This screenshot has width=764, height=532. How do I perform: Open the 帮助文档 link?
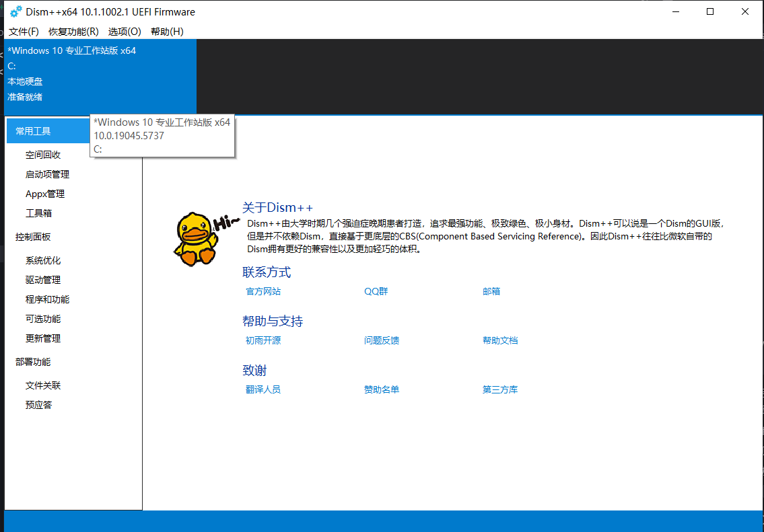[500, 340]
